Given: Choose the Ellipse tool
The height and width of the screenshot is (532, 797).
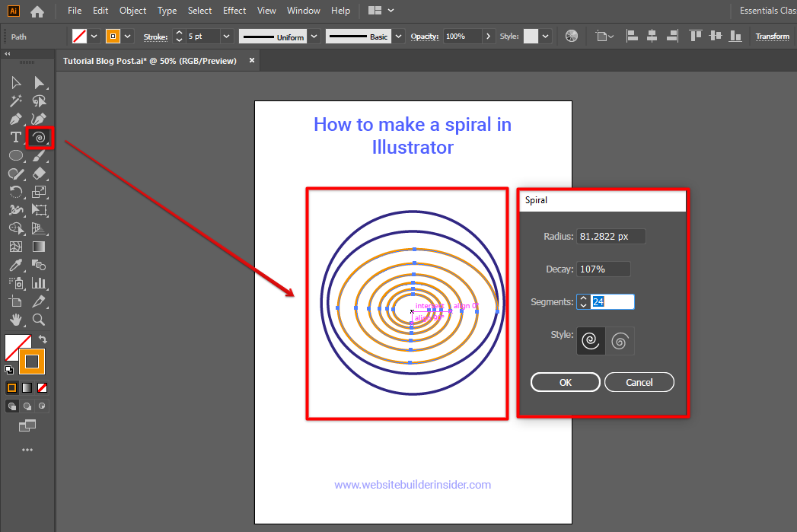Looking at the screenshot, I should coord(17,155).
